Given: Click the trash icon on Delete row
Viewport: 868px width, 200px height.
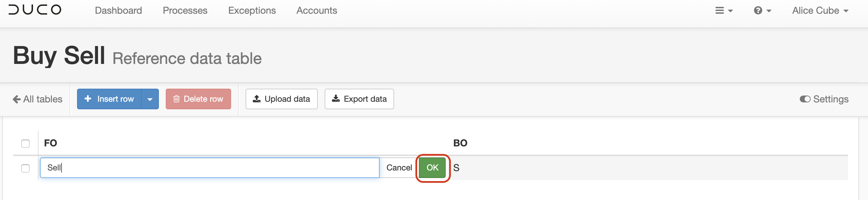Looking at the screenshot, I should point(176,99).
